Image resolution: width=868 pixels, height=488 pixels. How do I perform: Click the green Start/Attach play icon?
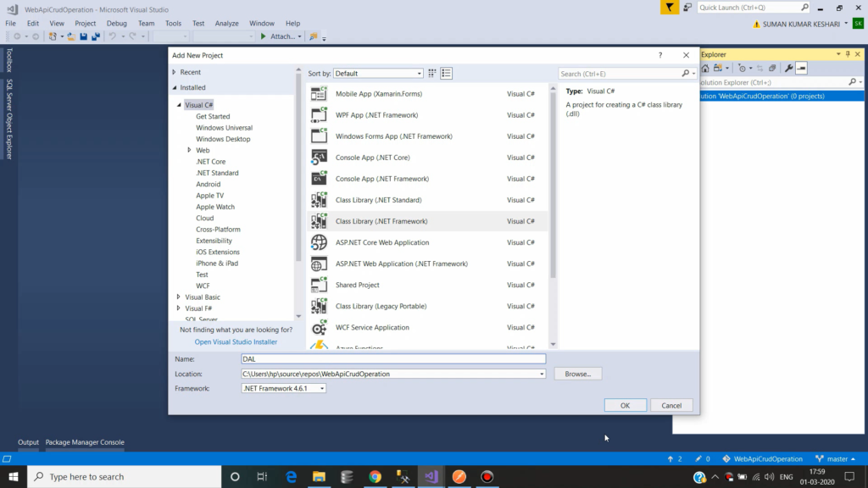coord(264,36)
